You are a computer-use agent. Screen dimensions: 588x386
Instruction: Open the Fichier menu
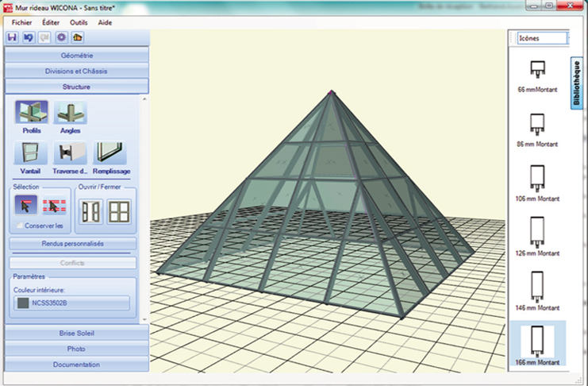pyautogui.click(x=22, y=22)
